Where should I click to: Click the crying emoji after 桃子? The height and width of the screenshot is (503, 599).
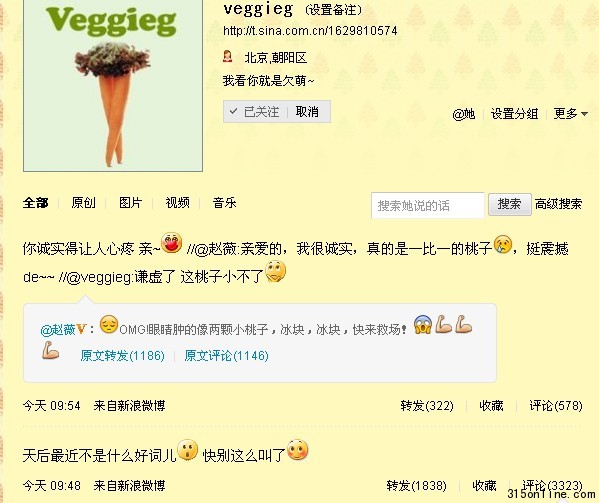coord(503,244)
